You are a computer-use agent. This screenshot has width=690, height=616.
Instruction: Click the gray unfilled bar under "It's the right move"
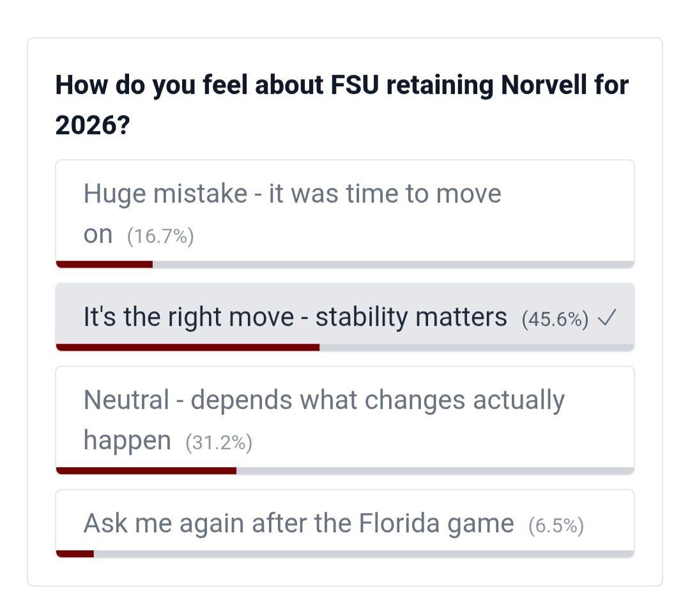(x=476, y=347)
